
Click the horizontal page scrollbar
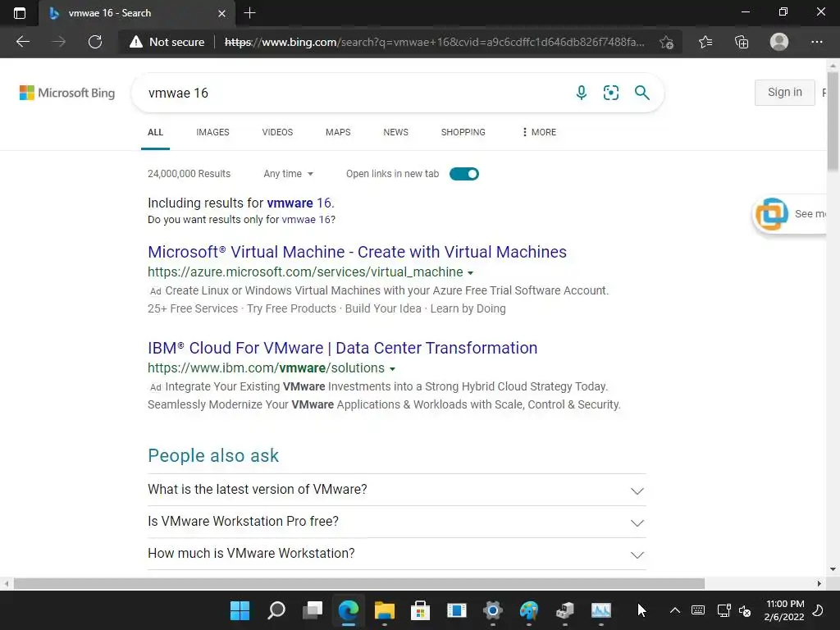359,583
